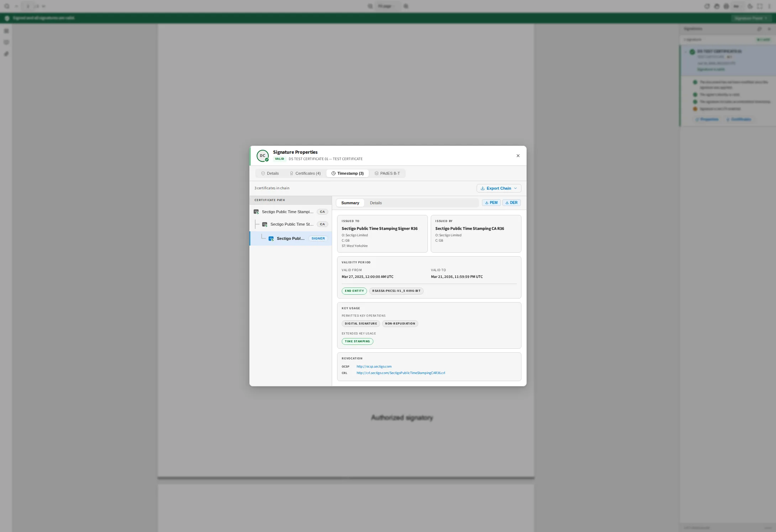Switch to the Details tab in the dialog header
Viewport: 776px width, 532px height.
pyautogui.click(x=270, y=173)
